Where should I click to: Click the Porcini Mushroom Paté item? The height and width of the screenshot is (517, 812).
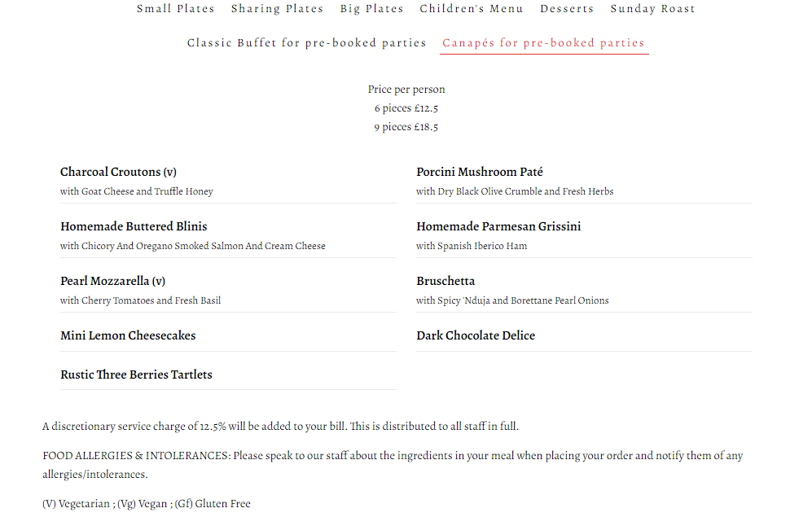(480, 172)
